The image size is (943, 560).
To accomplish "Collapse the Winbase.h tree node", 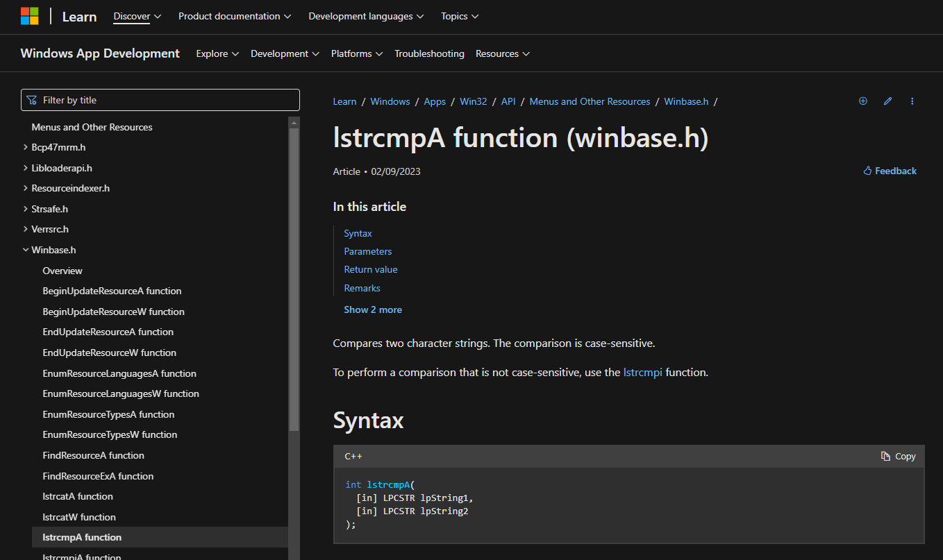I will click(26, 250).
